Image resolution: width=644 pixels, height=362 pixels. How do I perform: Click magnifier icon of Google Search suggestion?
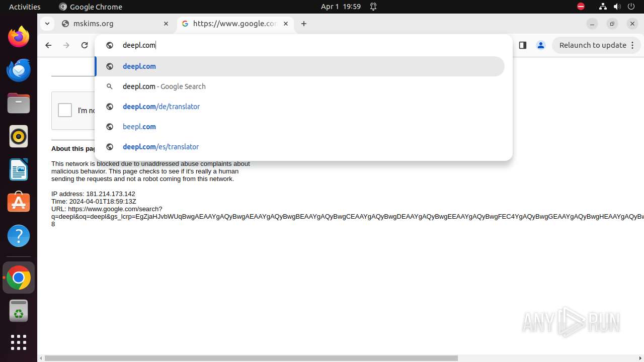tap(110, 86)
